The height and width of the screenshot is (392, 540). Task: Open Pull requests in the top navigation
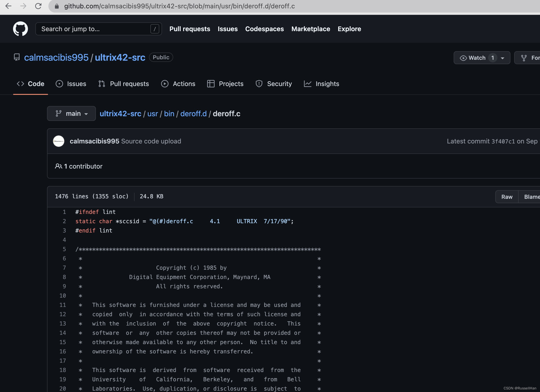pos(190,29)
